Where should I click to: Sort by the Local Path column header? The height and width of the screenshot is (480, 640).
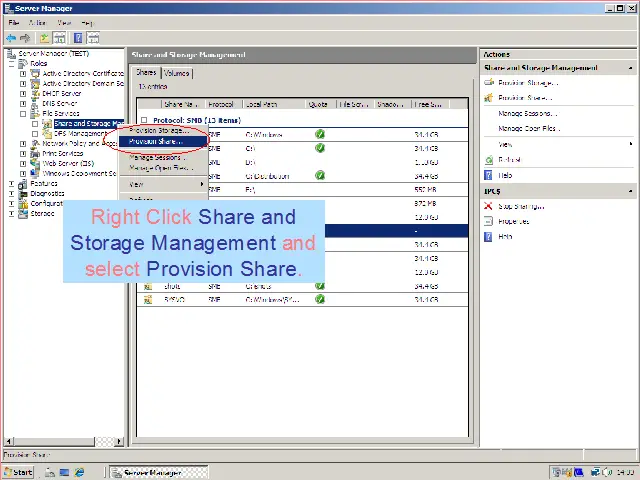point(274,104)
